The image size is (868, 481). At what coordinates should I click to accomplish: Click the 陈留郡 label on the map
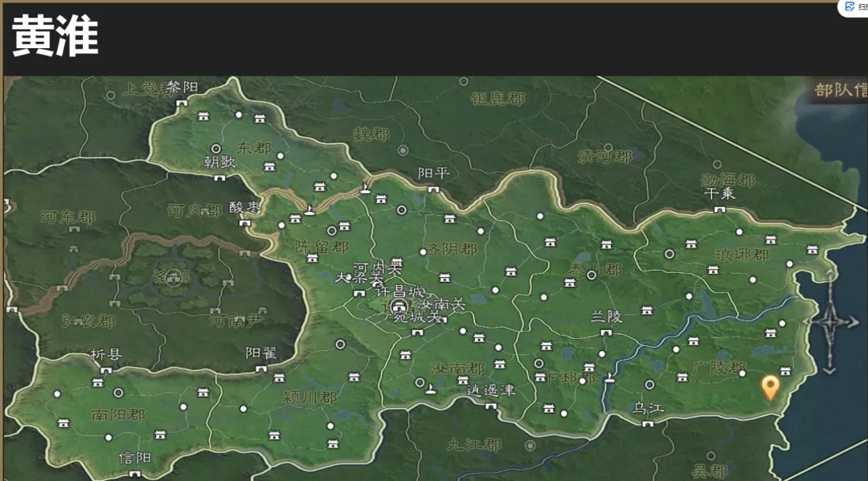click(x=321, y=247)
